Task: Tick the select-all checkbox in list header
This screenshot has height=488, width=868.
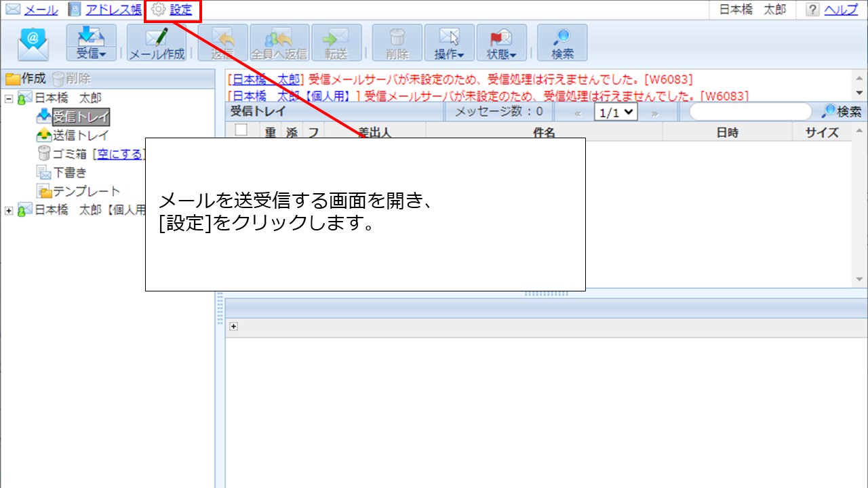Action: coord(241,131)
